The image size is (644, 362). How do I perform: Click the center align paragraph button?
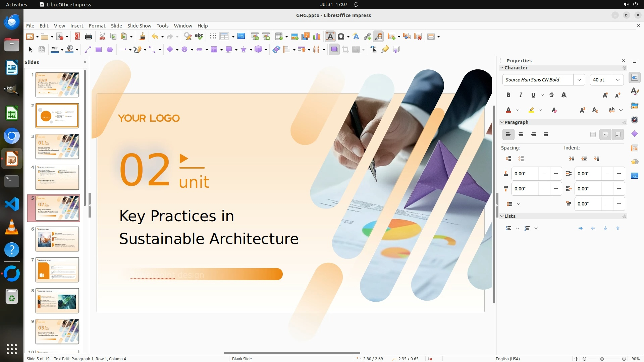pos(521,134)
